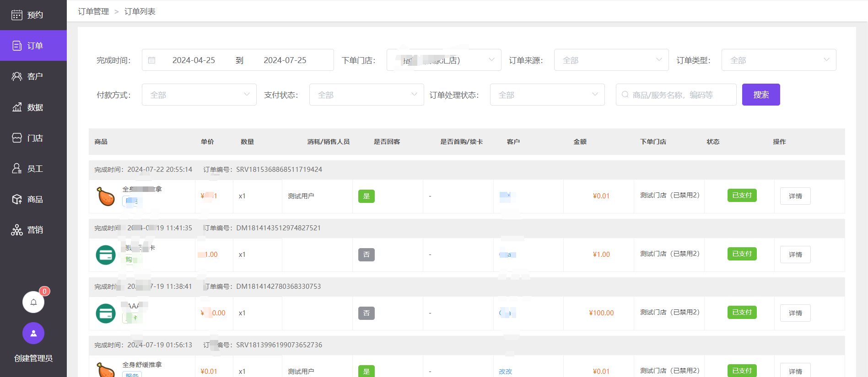Open the 数据 data chart icon
This screenshot has height=377, width=868.
17,107
